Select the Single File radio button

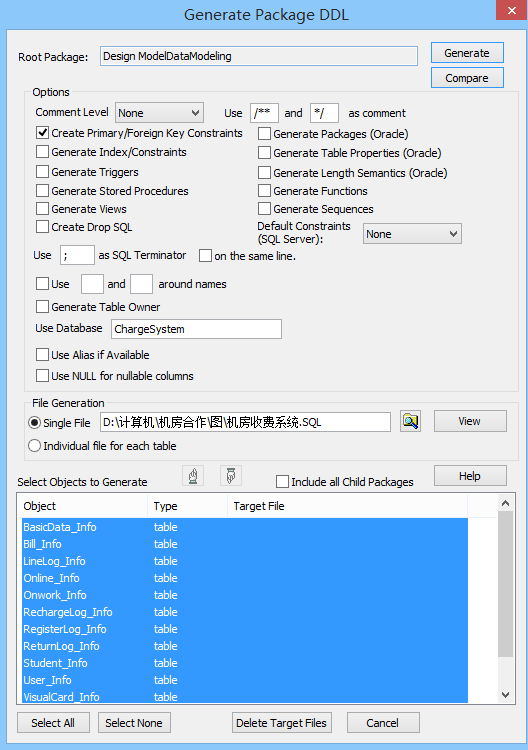click(34, 423)
